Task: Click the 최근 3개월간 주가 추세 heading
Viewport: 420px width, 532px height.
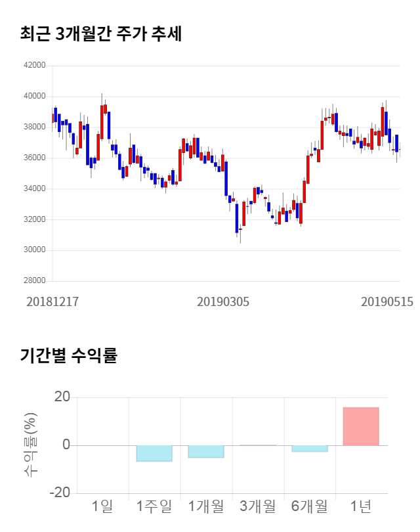Action: coord(101,33)
